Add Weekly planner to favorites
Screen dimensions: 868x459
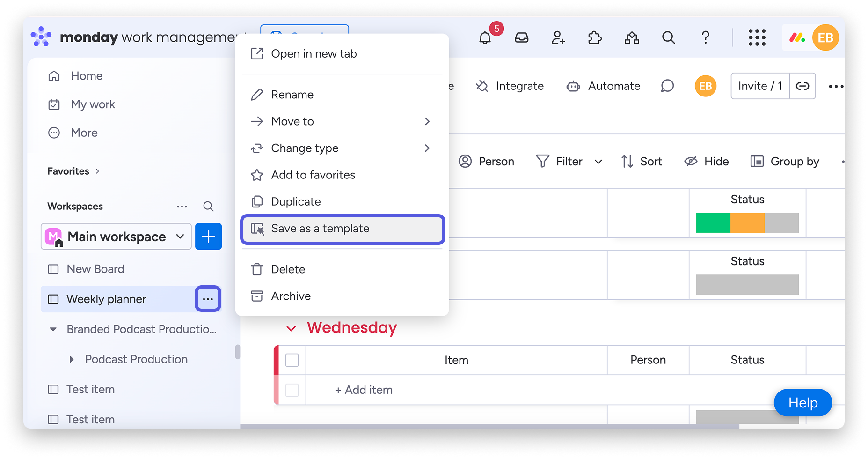coord(313,175)
